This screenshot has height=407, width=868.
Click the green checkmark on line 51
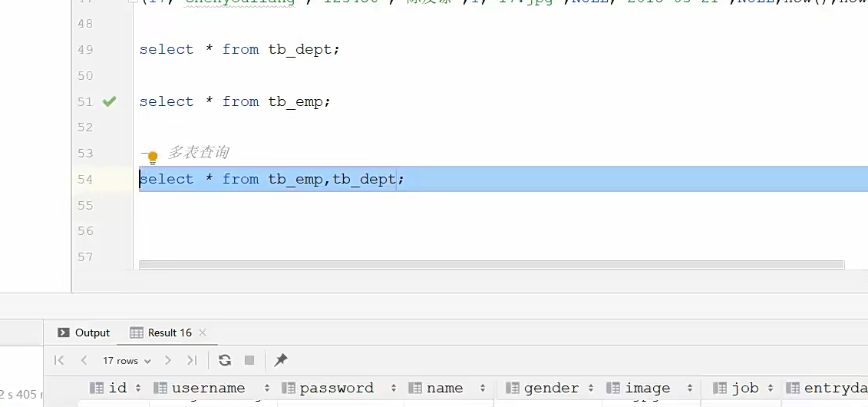(109, 101)
